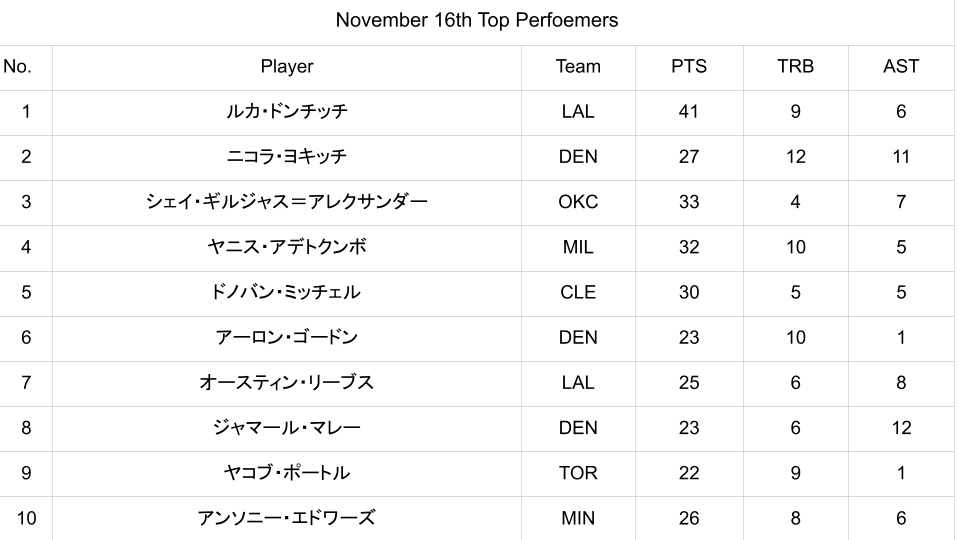Image resolution: width=960 pixels, height=540 pixels.
Task: Select the Player column header
Action: (x=287, y=67)
